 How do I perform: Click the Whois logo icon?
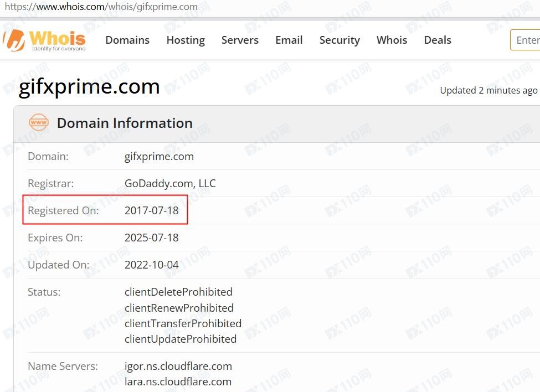pos(14,40)
